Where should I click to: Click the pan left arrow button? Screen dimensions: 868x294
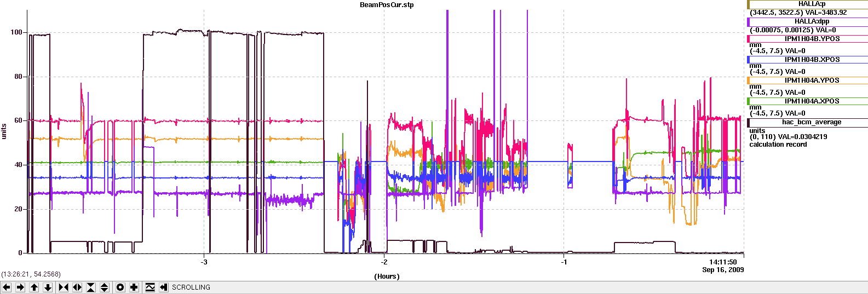tap(7, 287)
